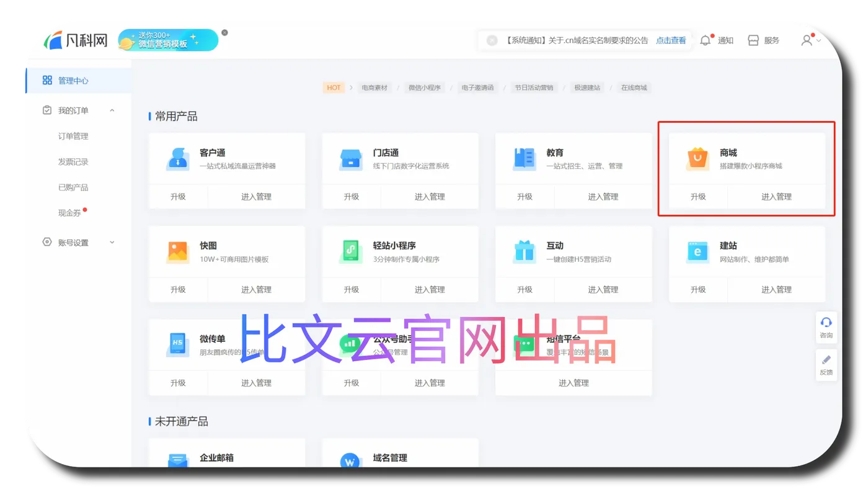Open the 极速建站 hot link
Viewport: 868px width, 489px height.
tap(587, 87)
